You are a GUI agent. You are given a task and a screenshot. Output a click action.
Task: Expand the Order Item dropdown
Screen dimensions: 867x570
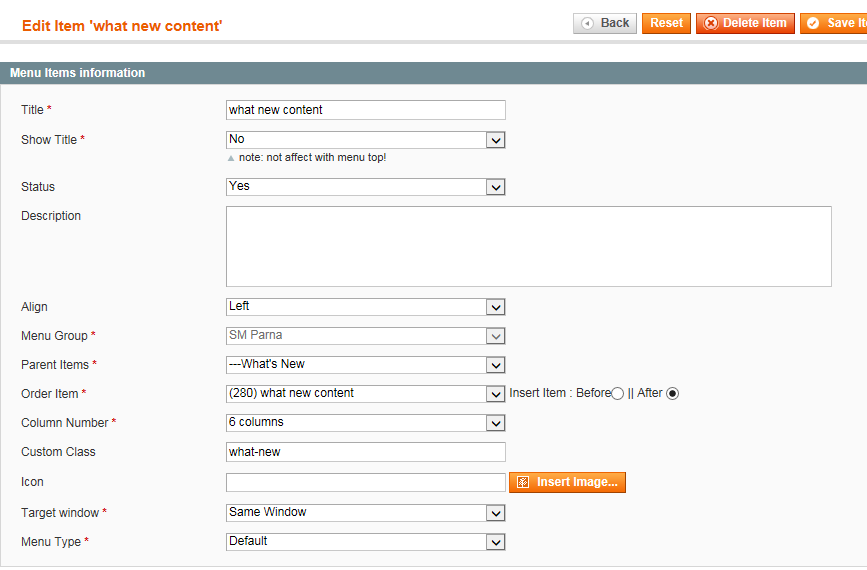click(365, 394)
